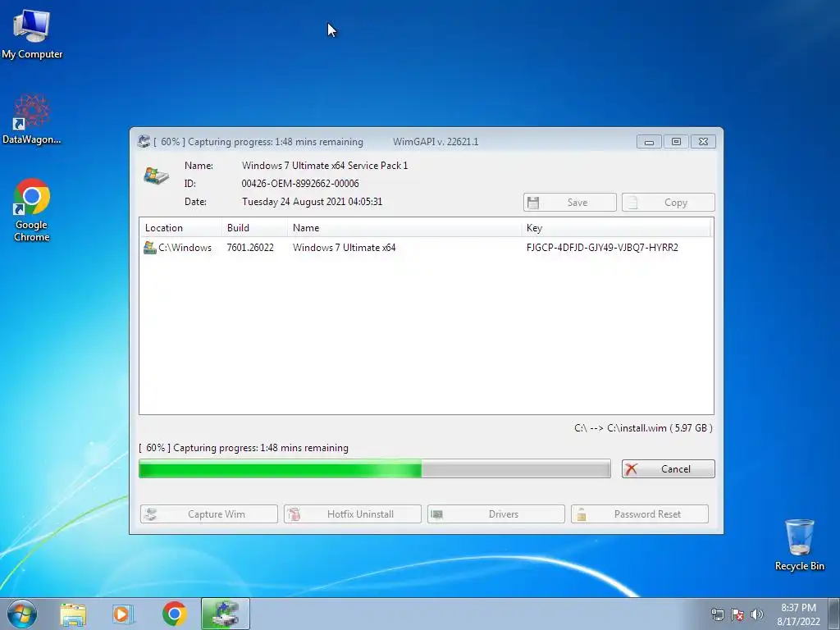Click the Windows 7 Ultimate x64 Service Pack 1 name
840x630 pixels.
(x=325, y=166)
